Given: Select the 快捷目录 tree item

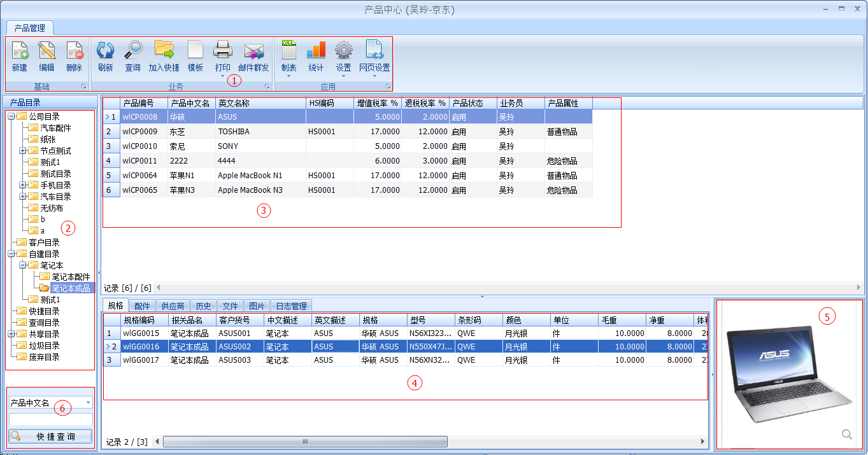Looking at the screenshot, I should [x=44, y=311].
